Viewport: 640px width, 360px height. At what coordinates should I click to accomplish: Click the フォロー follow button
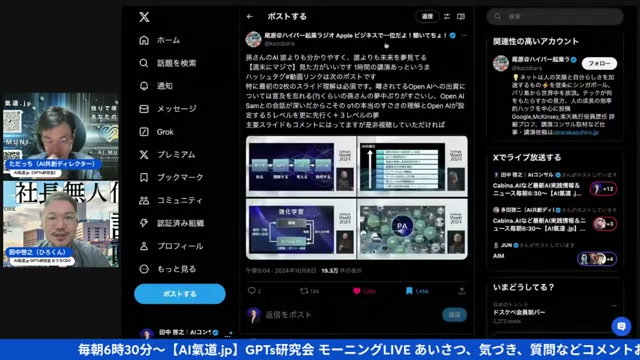599,63
